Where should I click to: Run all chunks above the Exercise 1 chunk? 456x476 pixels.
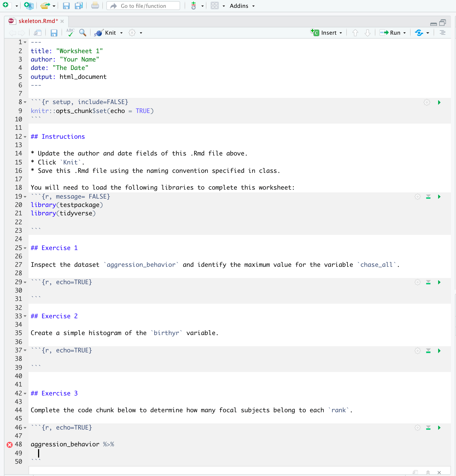pos(428,282)
